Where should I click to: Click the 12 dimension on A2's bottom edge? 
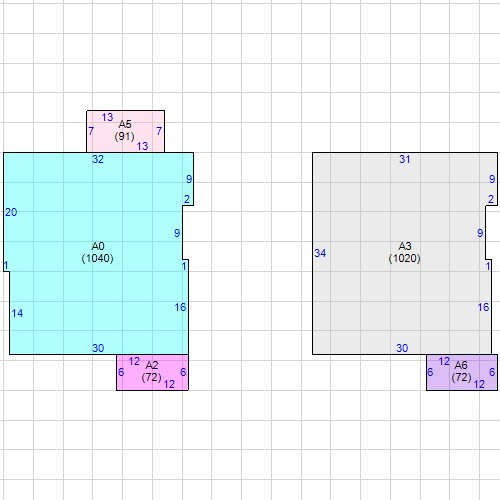coord(169,384)
